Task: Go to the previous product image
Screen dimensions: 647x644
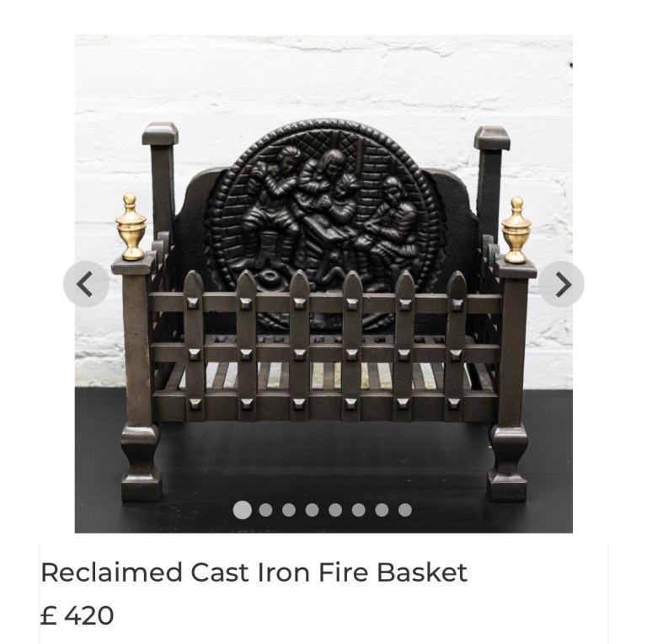Action: click(x=86, y=284)
